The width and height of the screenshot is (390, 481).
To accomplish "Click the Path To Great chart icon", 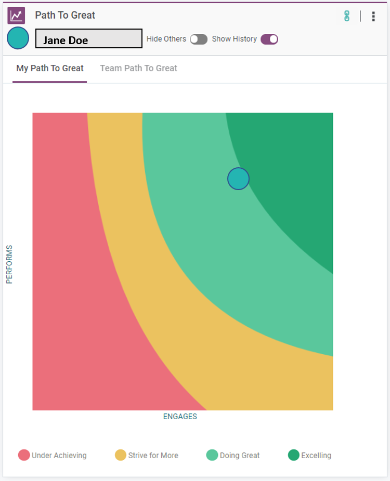I will (x=16, y=15).
